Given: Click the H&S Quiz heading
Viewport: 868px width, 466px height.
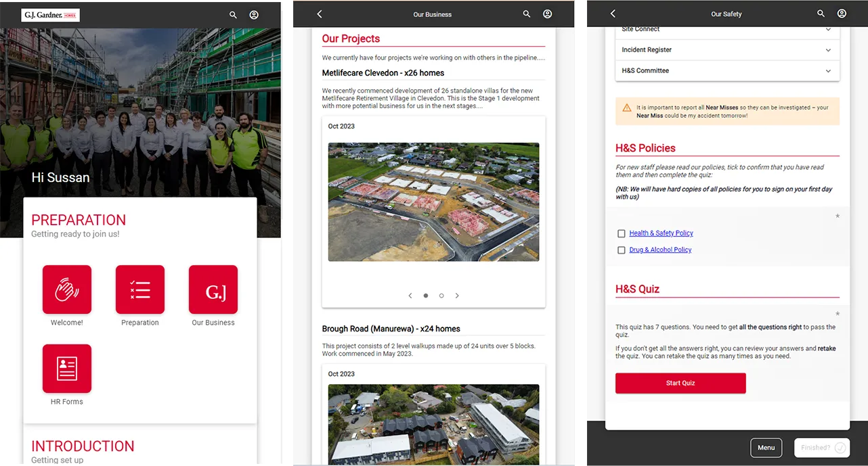Looking at the screenshot, I should pos(637,289).
